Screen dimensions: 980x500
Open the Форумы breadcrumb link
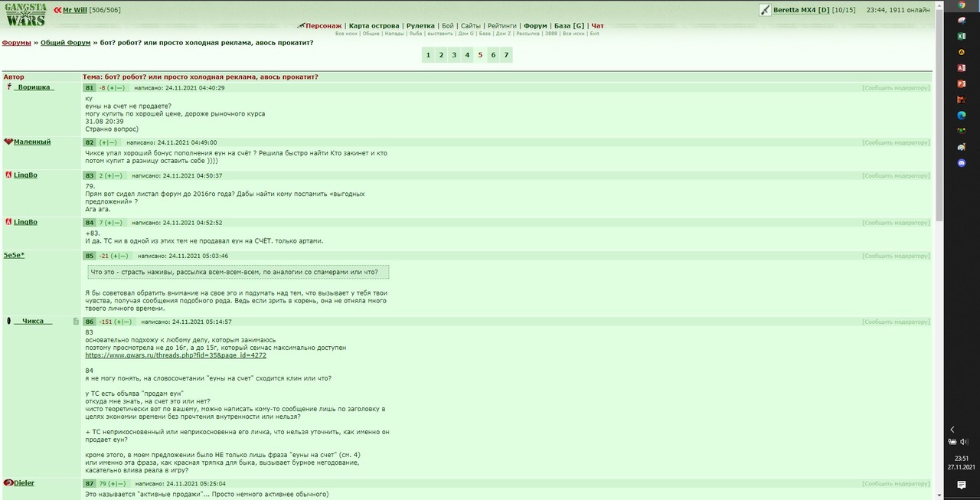pos(17,43)
